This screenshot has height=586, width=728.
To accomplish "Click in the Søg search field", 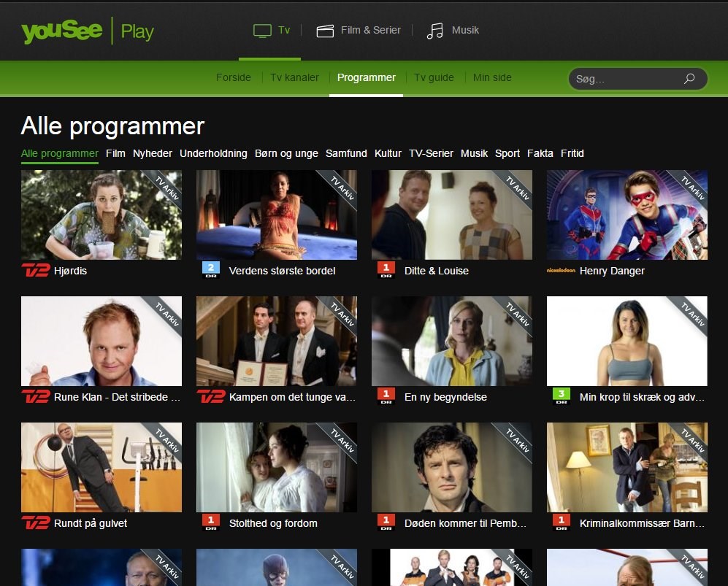I will [x=638, y=79].
